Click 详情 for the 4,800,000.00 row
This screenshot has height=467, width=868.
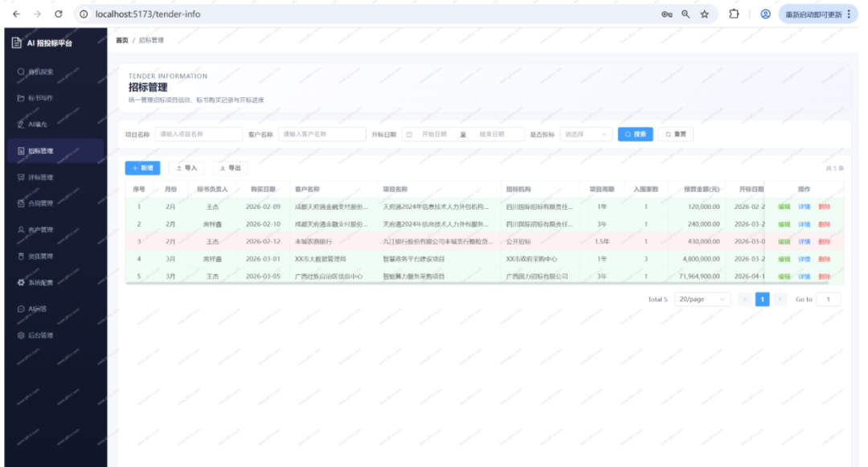pyautogui.click(x=804, y=259)
